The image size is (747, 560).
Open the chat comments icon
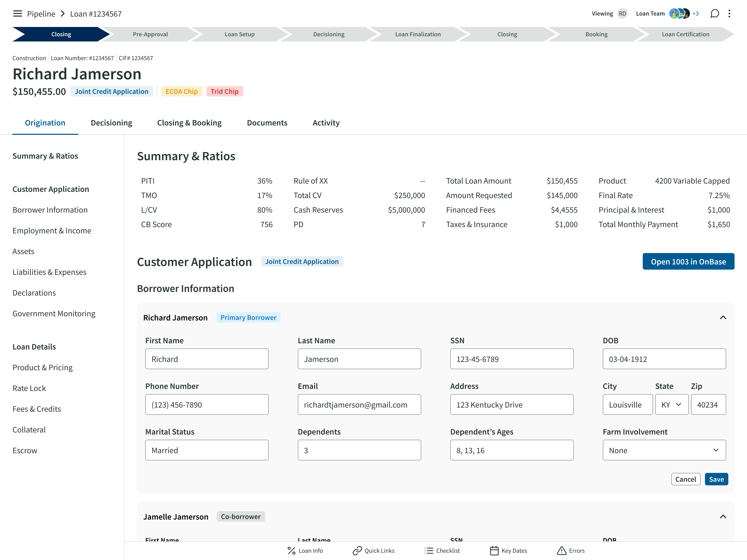(x=715, y=13)
